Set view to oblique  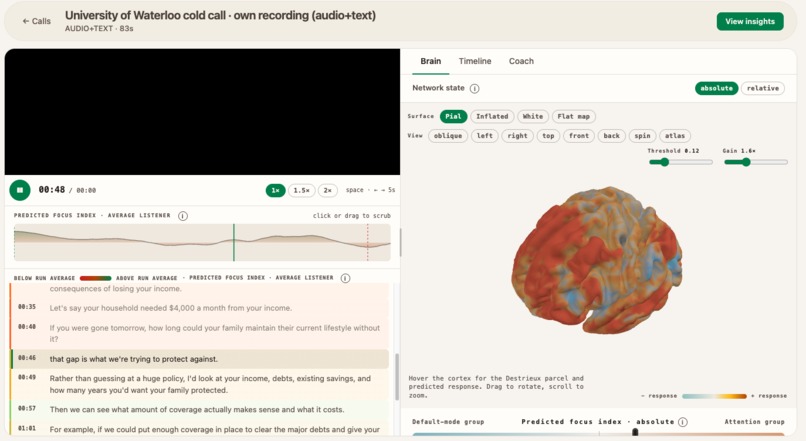pyautogui.click(x=447, y=136)
